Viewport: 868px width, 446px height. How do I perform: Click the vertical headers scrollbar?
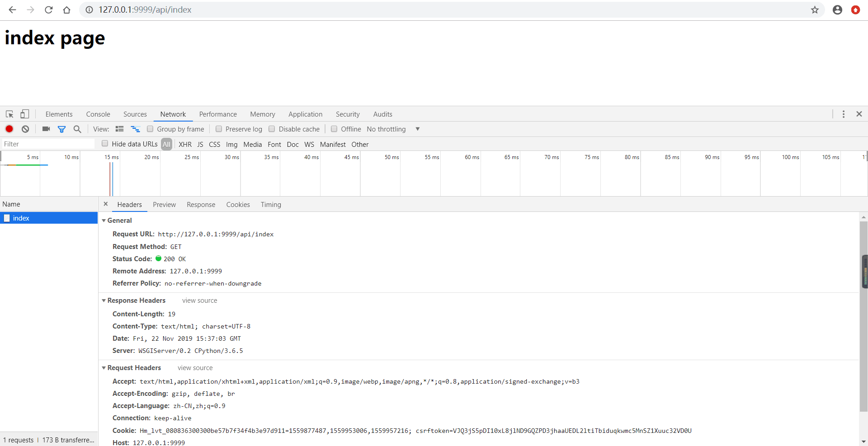pos(864,271)
